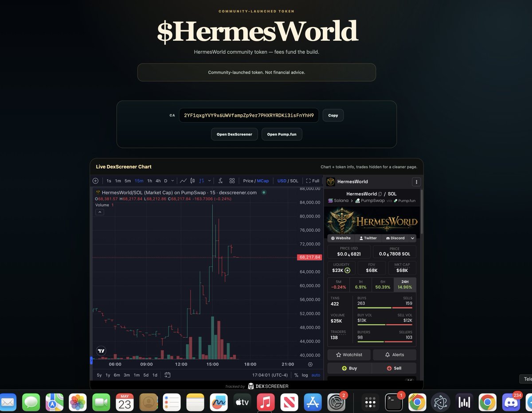Open fullscreen chart with Full icon
This screenshot has width=532, height=413.
tap(313, 181)
